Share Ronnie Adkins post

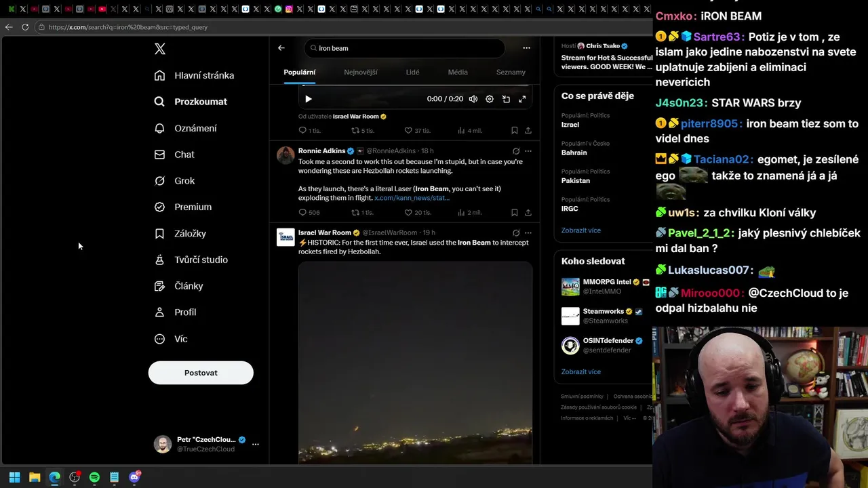point(528,212)
